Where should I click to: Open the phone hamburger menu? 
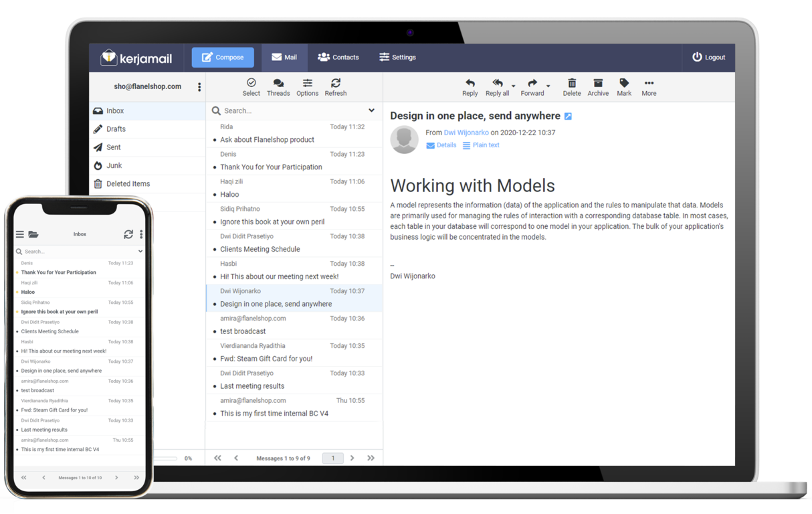click(20, 234)
